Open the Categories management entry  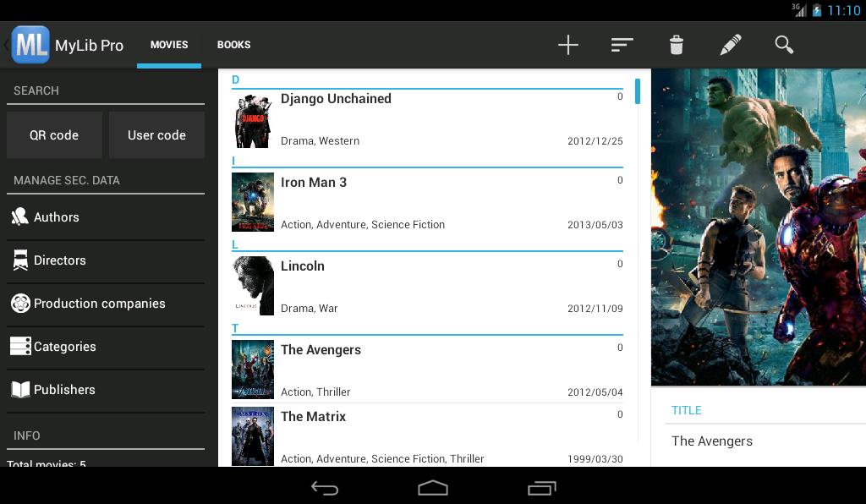(x=106, y=346)
